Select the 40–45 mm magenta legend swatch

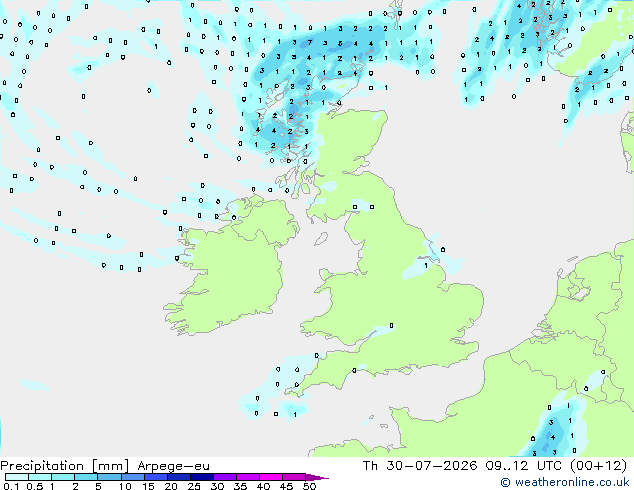click(x=271, y=477)
